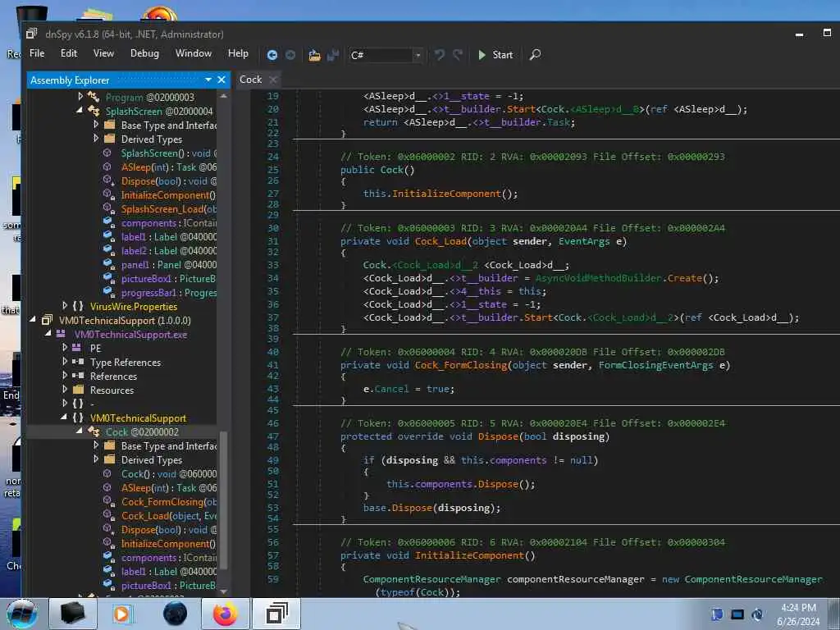
Task: Collapse the VM0TechnicalSupport.exe module node
Action: click(48, 334)
